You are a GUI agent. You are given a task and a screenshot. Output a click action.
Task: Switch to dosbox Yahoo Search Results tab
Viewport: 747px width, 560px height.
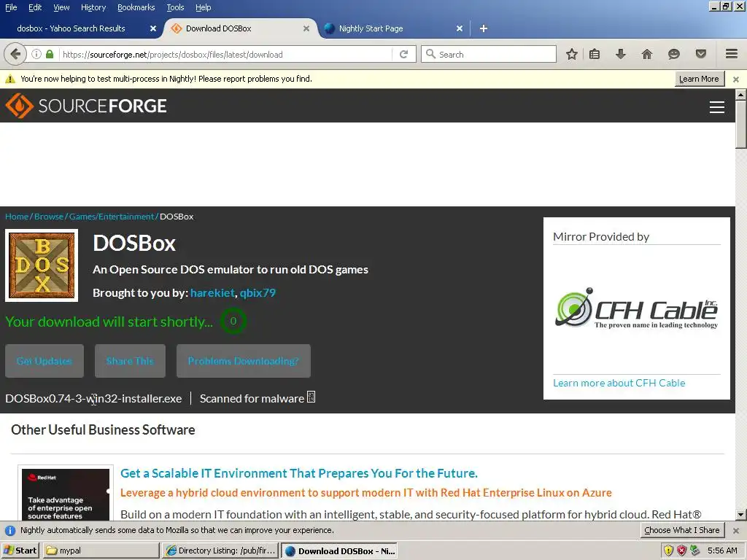click(71, 28)
